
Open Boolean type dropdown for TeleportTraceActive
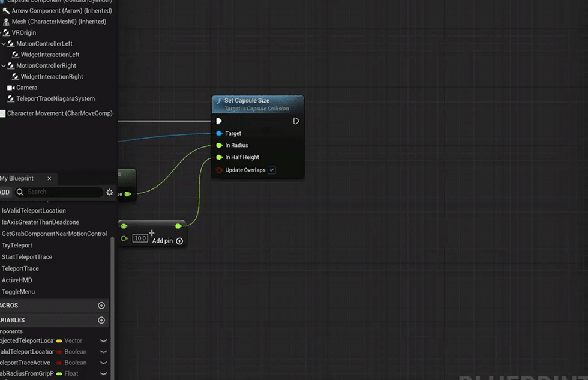pyautogui.click(x=71, y=363)
